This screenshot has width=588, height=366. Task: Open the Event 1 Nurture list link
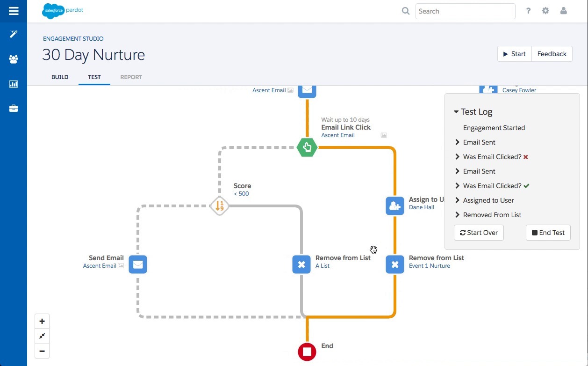430,266
